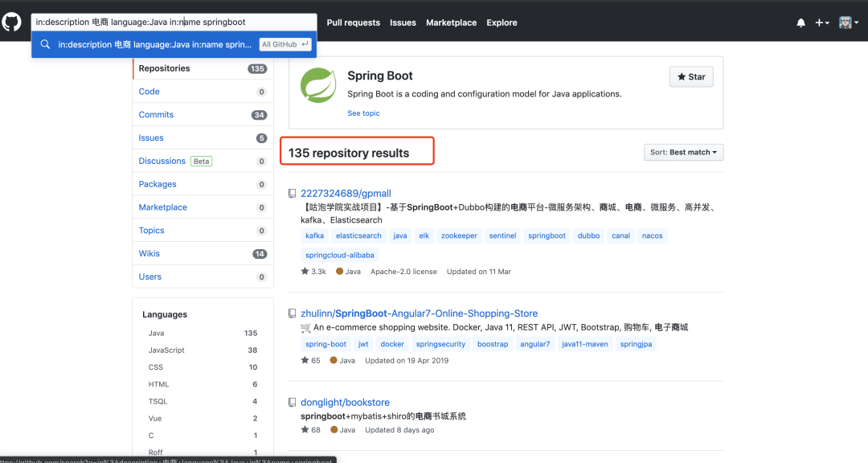The image size is (868, 463).
Task: Select the Topics result filter
Action: click(203, 231)
